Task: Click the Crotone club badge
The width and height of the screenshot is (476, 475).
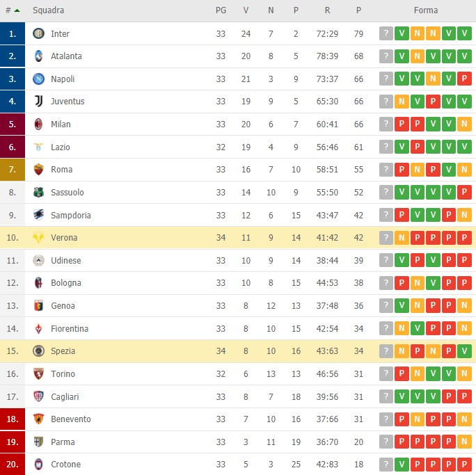Action: coord(38,465)
